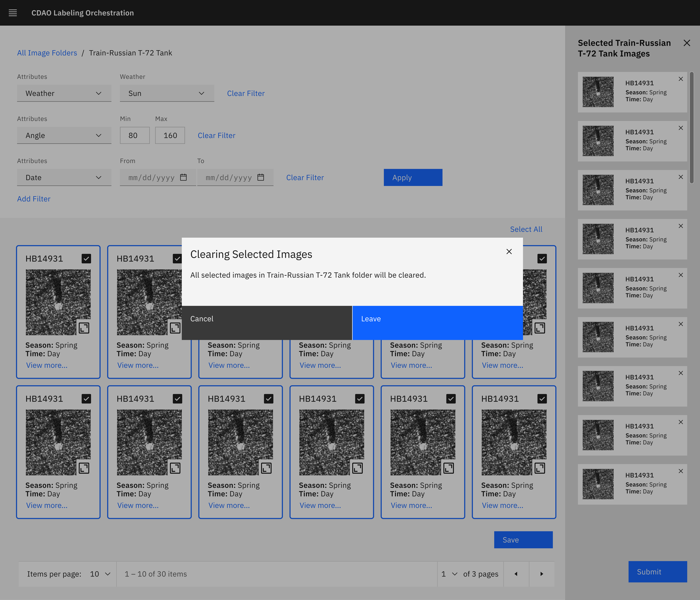Navigate to All Image Folders breadcrumb
The image size is (700, 600).
(x=47, y=53)
